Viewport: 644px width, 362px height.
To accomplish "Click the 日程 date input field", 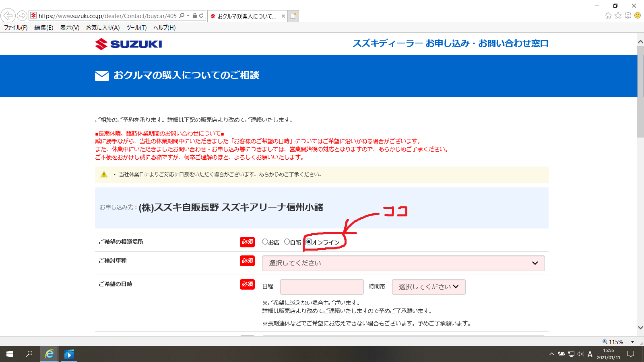I will tap(322, 287).
